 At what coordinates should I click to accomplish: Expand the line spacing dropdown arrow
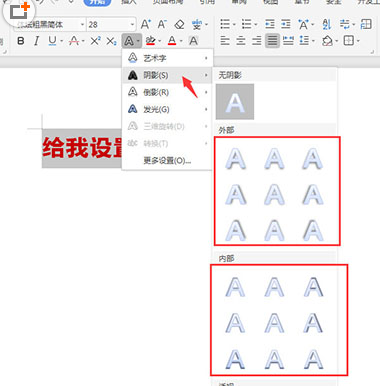313,41
